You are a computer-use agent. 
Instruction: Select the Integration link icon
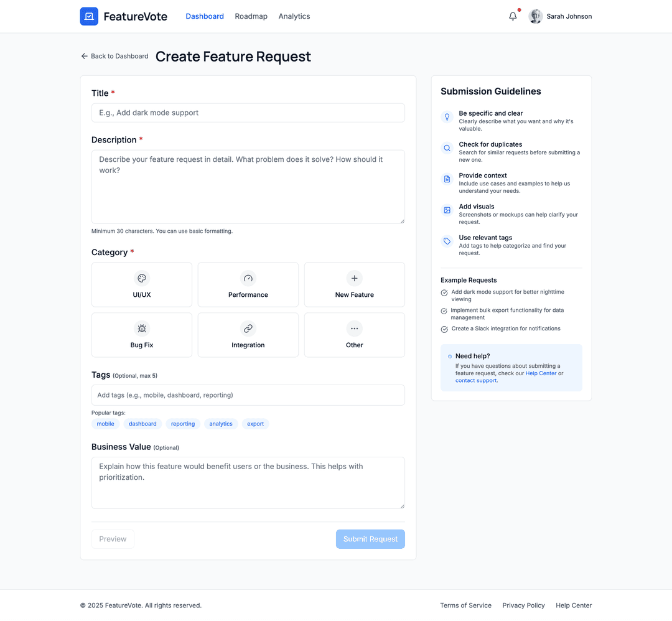click(x=248, y=329)
